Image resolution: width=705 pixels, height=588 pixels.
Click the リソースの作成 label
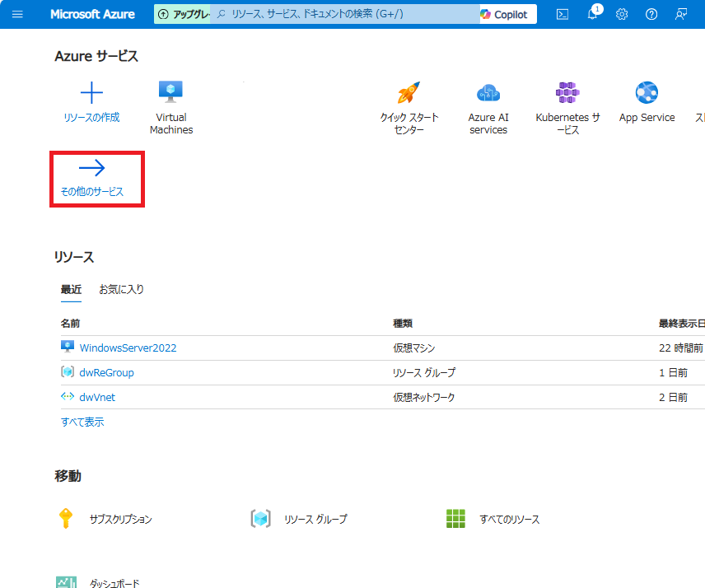pyautogui.click(x=91, y=118)
